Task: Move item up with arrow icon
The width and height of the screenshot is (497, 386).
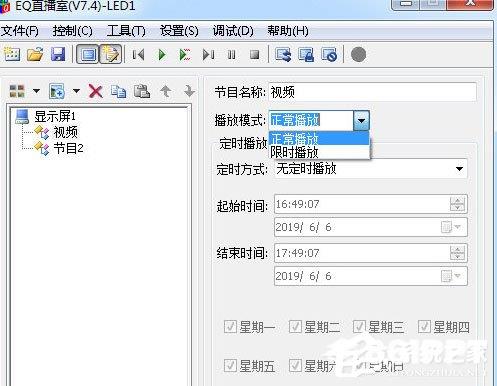Action: 166,91
